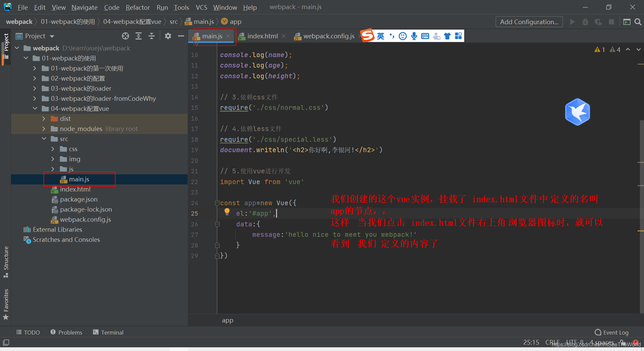Click Sogou skin shirt icon
Viewport: 644px width, 351px height.
pos(447,36)
